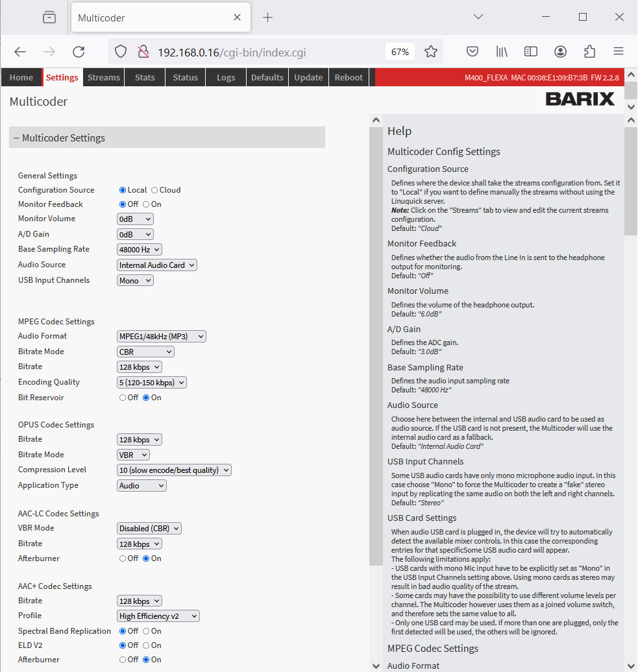Open the browser library icon
Viewport: 638px width, 672px height.
[x=502, y=52]
